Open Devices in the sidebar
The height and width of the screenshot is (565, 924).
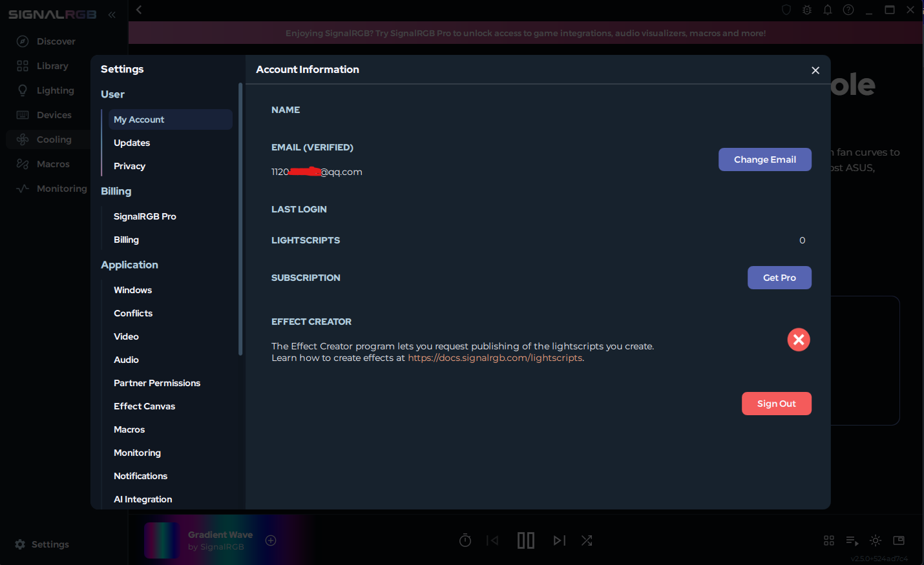click(x=44, y=115)
